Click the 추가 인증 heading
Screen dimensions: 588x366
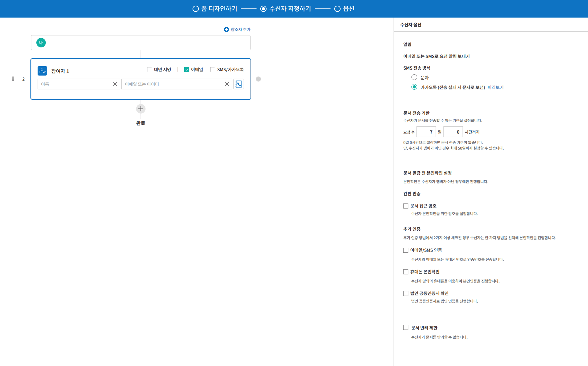pos(412,229)
